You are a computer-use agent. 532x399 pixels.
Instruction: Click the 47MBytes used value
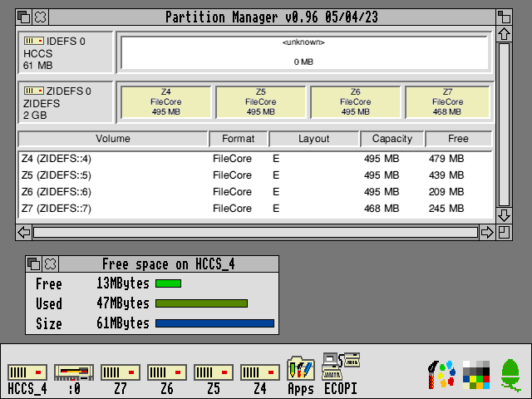pyautogui.click(x=123, y=303)
